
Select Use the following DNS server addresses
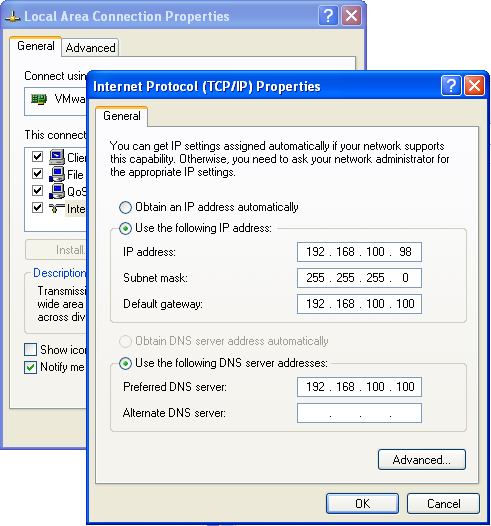click(125, 363)
